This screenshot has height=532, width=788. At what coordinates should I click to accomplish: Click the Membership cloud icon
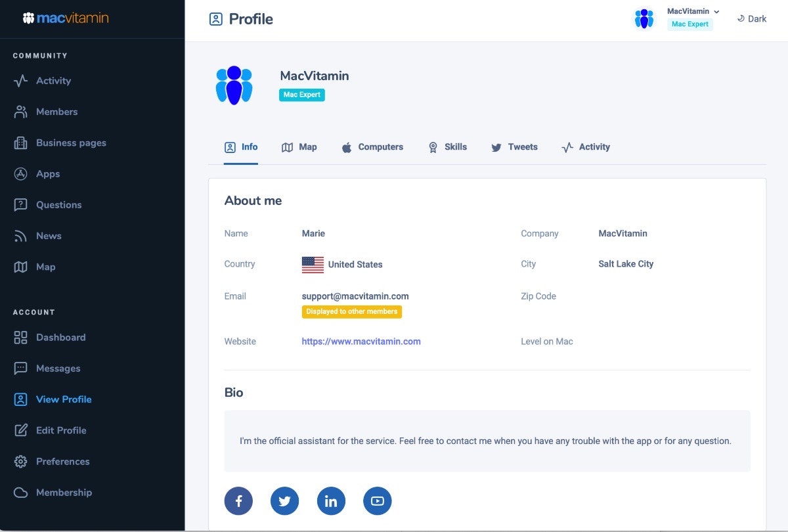21,493
